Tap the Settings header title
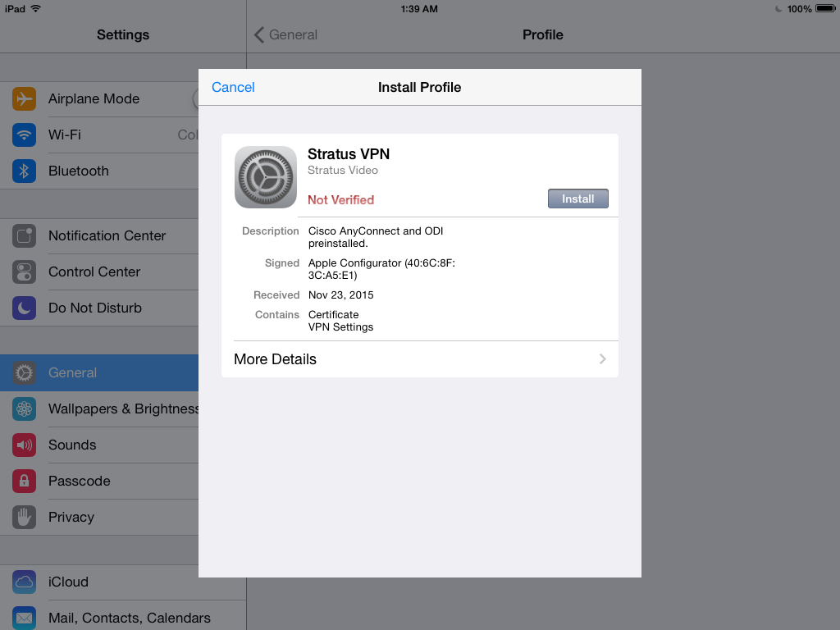 pyautogui.click(x=123, y=34)
